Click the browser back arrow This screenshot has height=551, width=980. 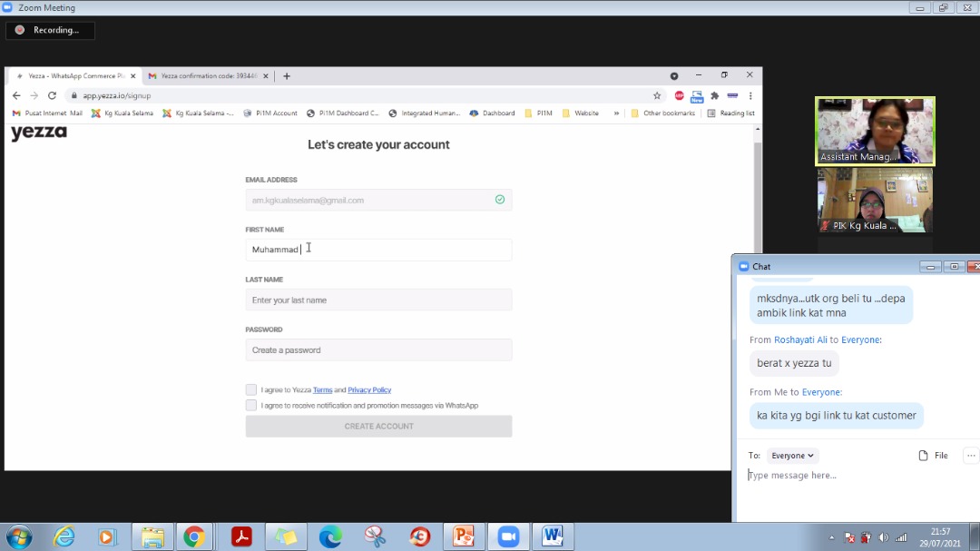[16, 95]
